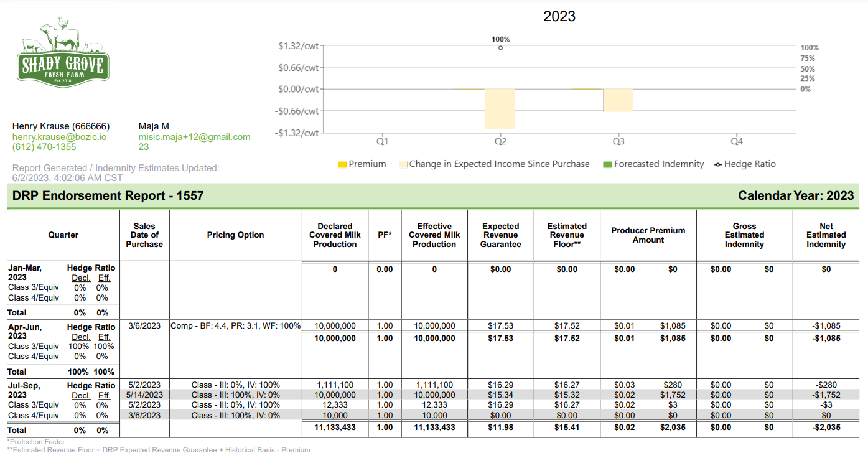Open henry.krause@bozic.io email link
The width and height of the screenshot is (868, 458).
pos(59,137)
